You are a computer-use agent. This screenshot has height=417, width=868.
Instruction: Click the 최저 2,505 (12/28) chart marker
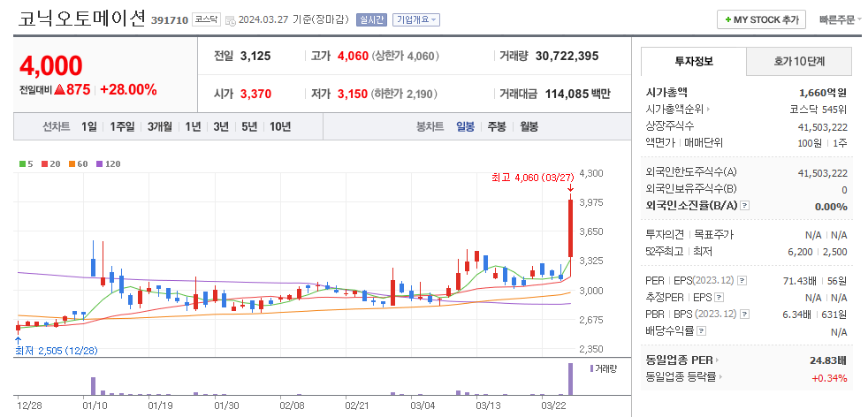pyautogui.click(x=57, y=351)
